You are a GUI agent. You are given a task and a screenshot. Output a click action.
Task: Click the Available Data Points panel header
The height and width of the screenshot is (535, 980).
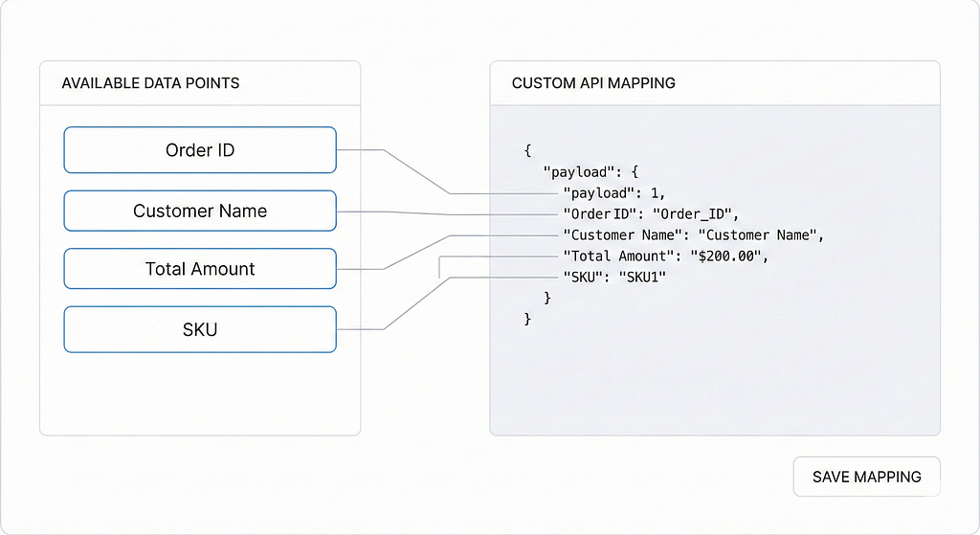(150, 83)
